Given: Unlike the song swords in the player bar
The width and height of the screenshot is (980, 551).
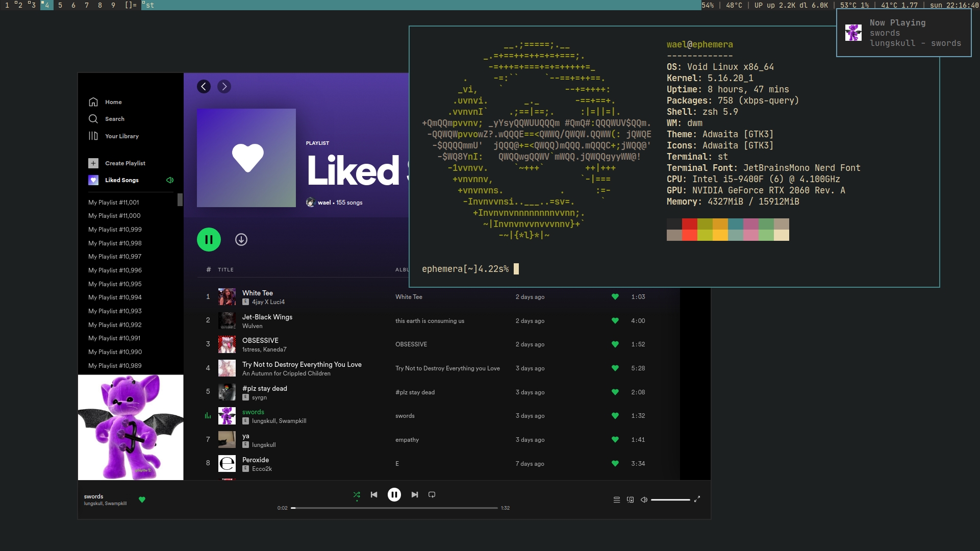Looking at the screenshot, I should pyautogui.click(x=142, y=500).
